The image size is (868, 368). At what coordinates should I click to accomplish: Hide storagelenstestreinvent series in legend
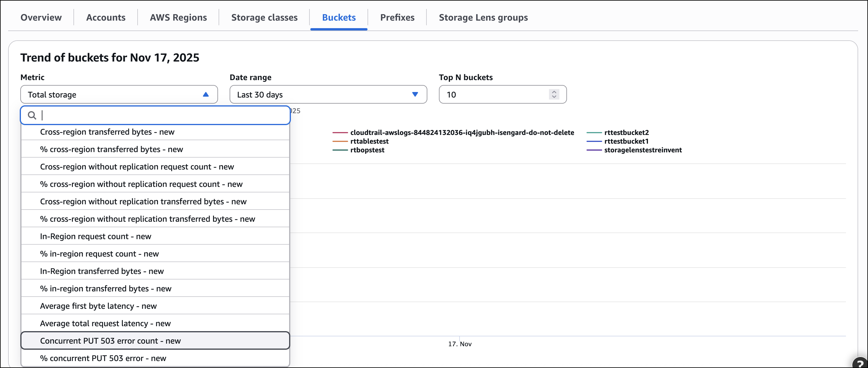(642, 150)
